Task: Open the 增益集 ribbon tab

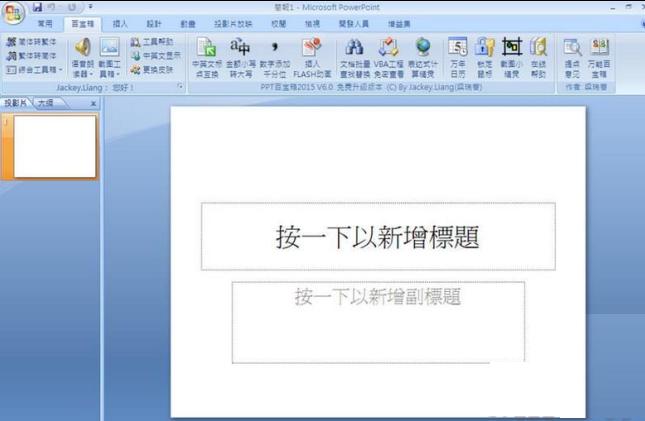Action: click(399, 24)
